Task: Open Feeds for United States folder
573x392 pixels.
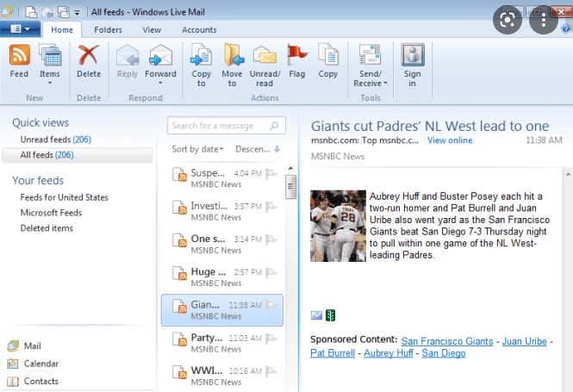Action: (x=65, y=197)
